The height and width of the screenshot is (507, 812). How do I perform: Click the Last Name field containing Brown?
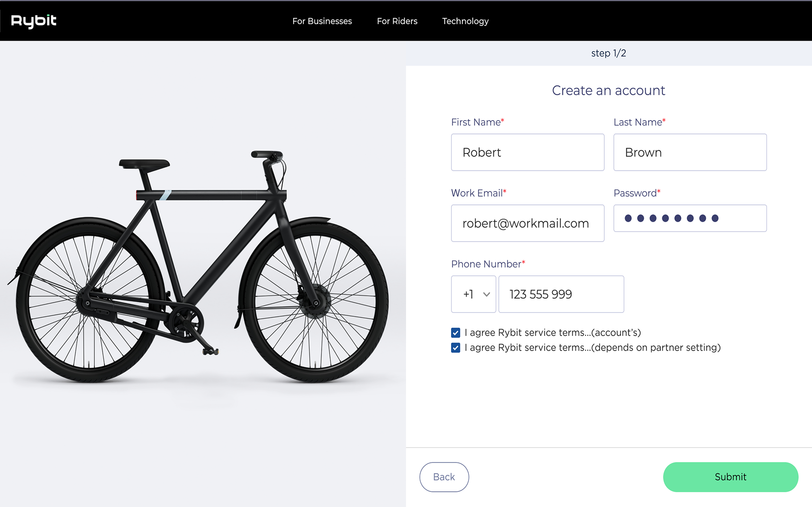pos(690,152)
